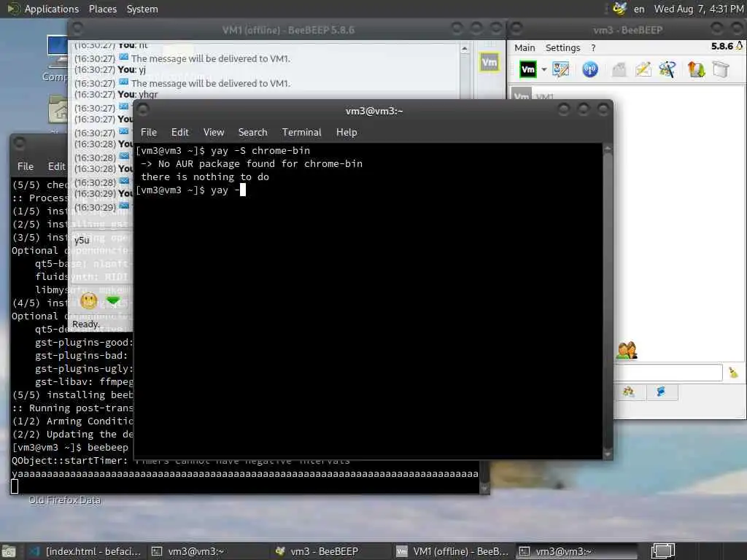Open the ? help menu in BeeBEEP

[593, 47]
